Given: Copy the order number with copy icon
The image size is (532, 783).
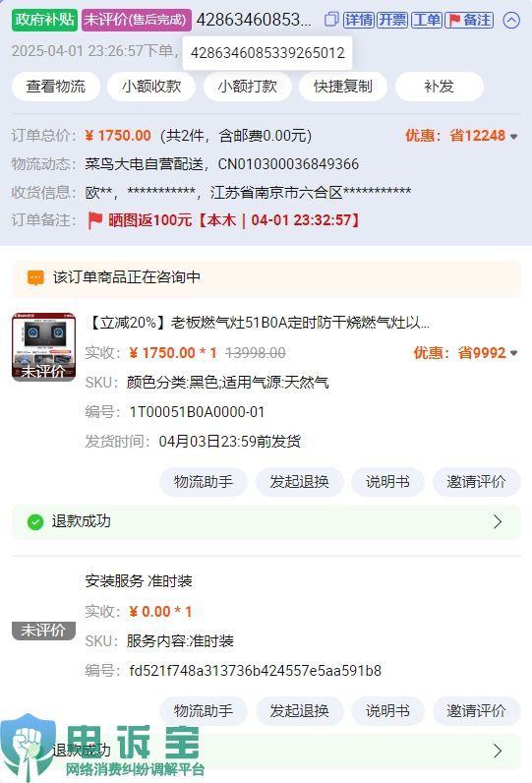Looking at the screenshot, I should pyautogui.click(x=331, y=20).
